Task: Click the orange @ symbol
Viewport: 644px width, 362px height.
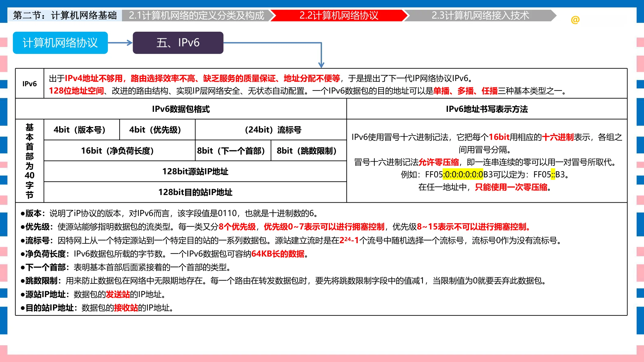Action: (575, 20)
